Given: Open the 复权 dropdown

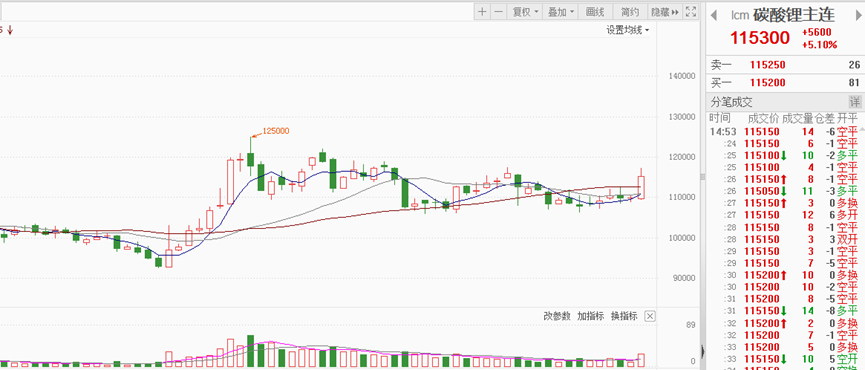Looking at the screenshot, I should click(x=524, y=12).
